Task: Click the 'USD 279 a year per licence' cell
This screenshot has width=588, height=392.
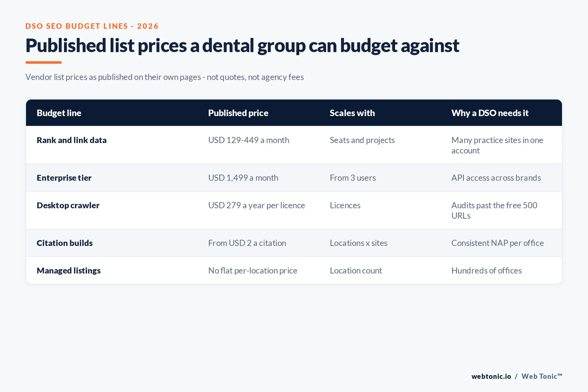Action: pyautogui.click(x=257, y=205)
